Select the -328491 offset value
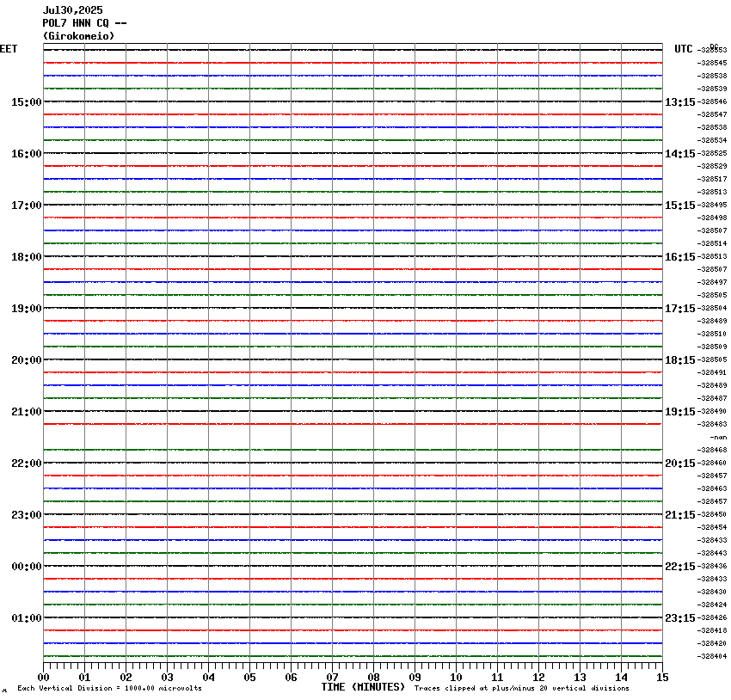This screenshot has height=700, width=731. pos(712,373)
